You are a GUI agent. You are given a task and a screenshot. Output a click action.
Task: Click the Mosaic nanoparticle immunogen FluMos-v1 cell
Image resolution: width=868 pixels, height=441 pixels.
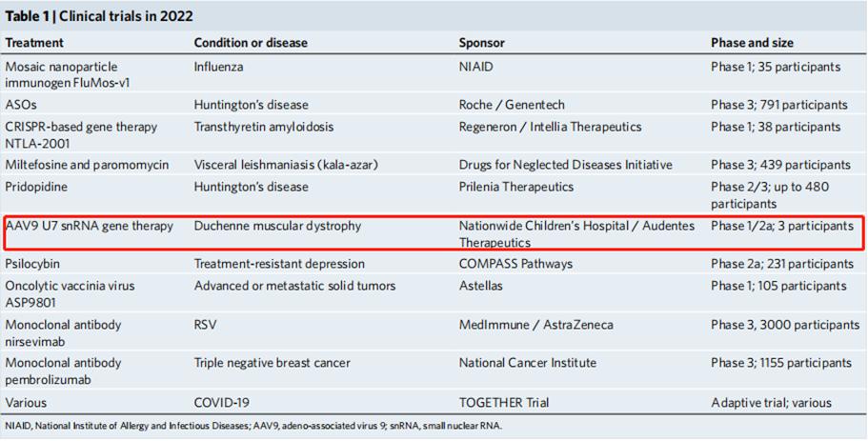coord(67,74)
